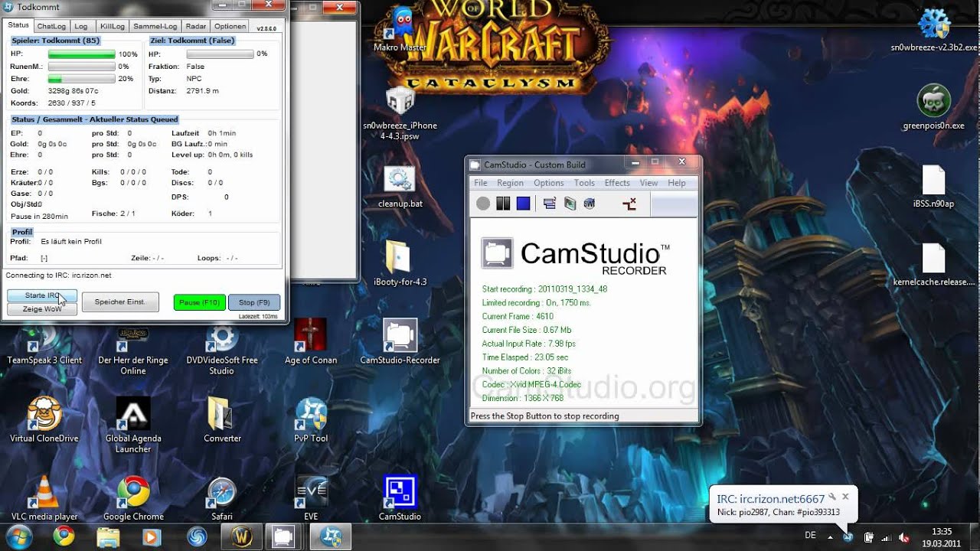
Task: Select the Age of Conan desktop icon
Action: 311,343
